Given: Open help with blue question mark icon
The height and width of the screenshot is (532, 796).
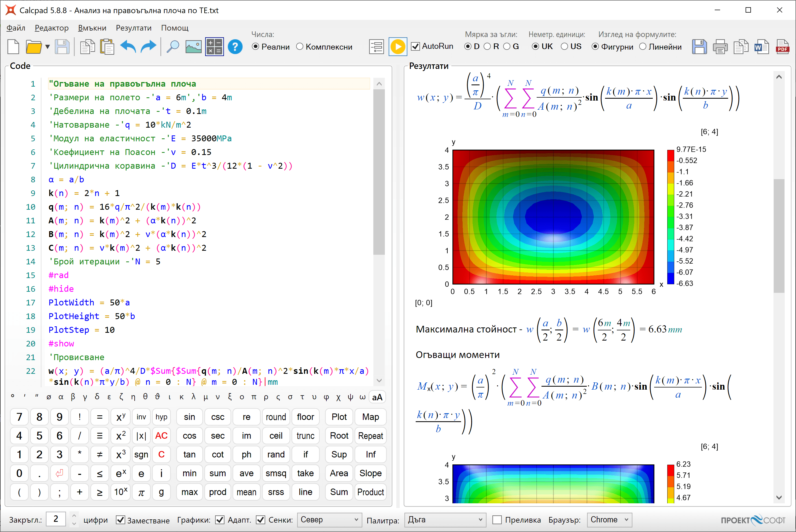Looking at the screenshot, I should [235, 47].
